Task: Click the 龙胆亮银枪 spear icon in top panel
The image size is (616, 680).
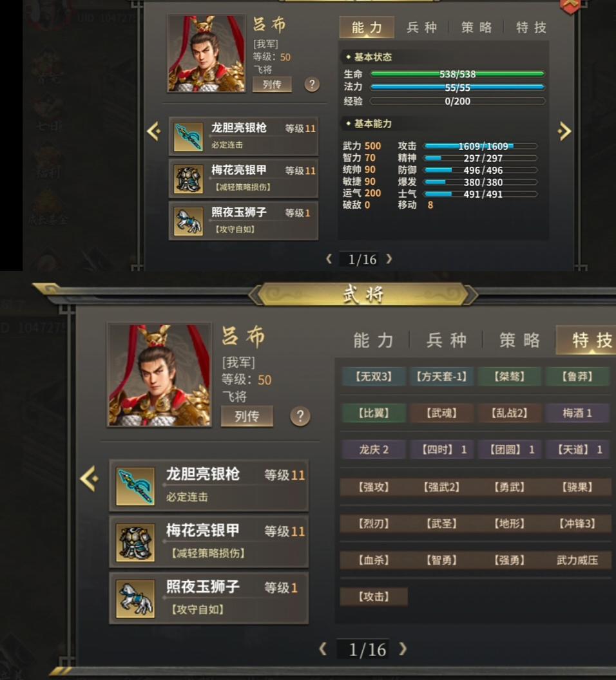Action: [x=188, y=137]
